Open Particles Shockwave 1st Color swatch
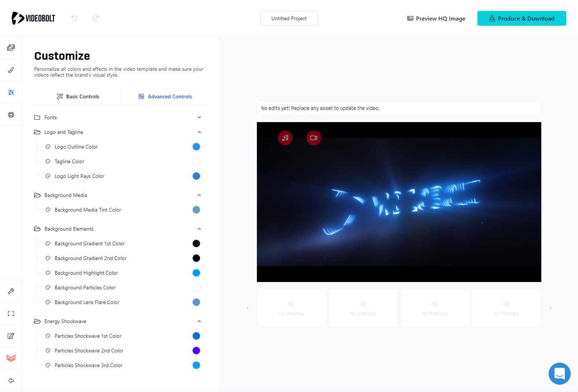Image resolution: width=578 pixels, height=392 pixels. tap(196, 336)
